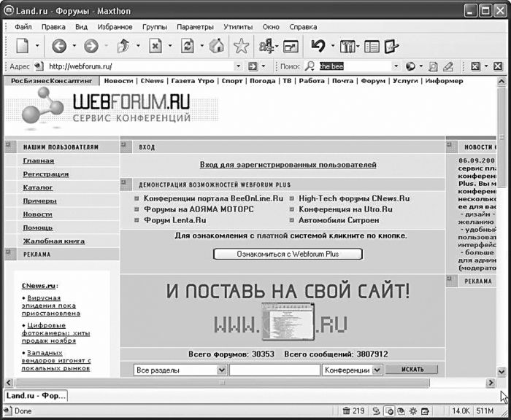This screenshot has height=420, width=511.
Task: Open the "Конференции" combo box
Action: (x=352, y=370)
